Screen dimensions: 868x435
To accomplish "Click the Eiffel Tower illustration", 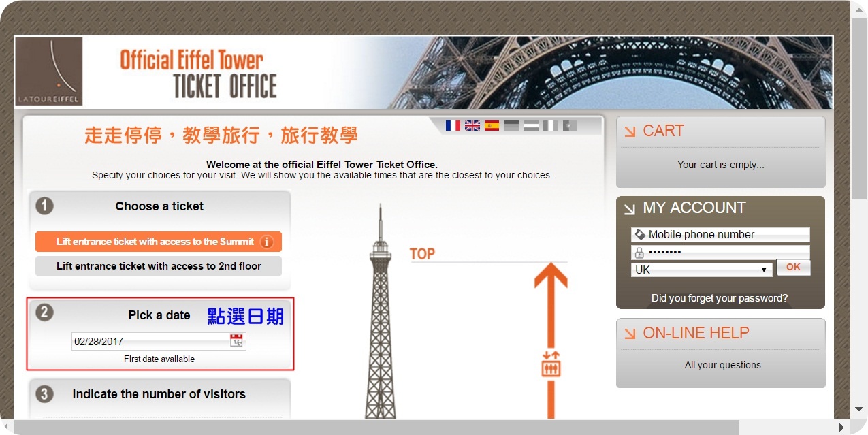I will [x=381, y=311].
